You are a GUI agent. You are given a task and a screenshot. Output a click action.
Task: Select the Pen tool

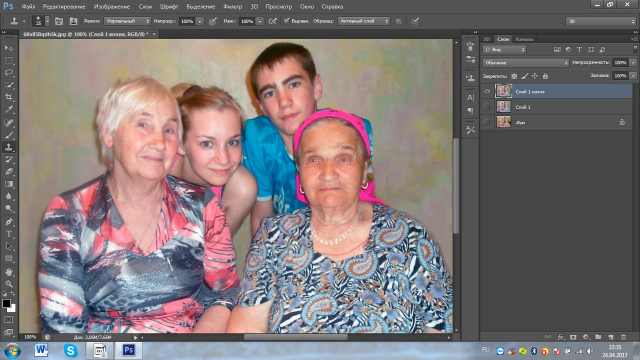tap(9, 222)
